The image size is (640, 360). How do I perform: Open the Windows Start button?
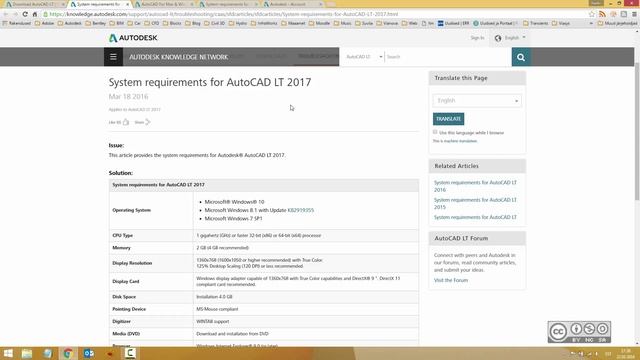point(8,353)
